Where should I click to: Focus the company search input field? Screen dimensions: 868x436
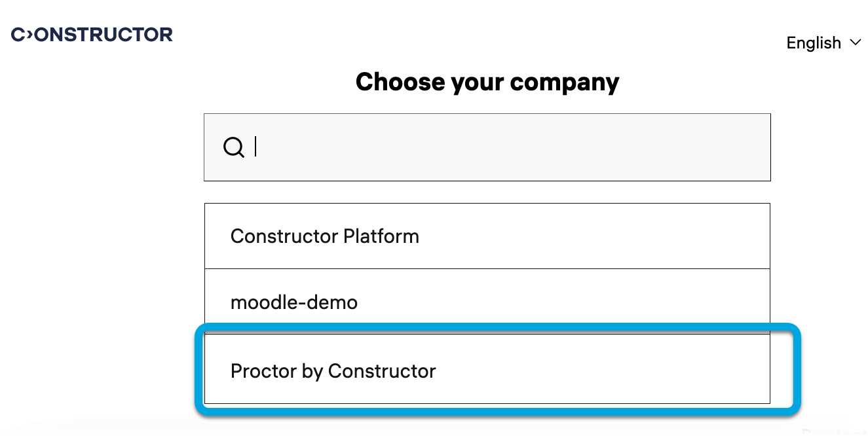tap(498, 147)
